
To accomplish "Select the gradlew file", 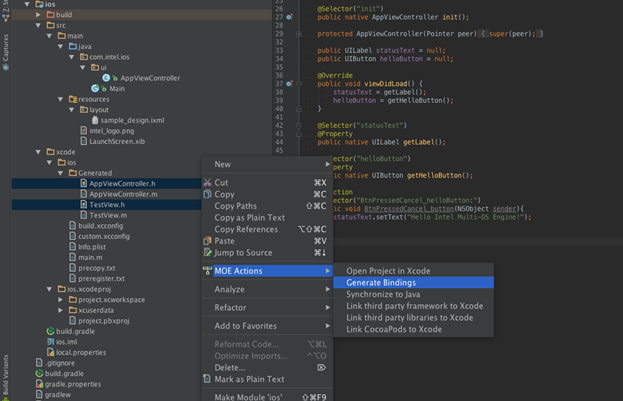I will [x=58, y=394].
